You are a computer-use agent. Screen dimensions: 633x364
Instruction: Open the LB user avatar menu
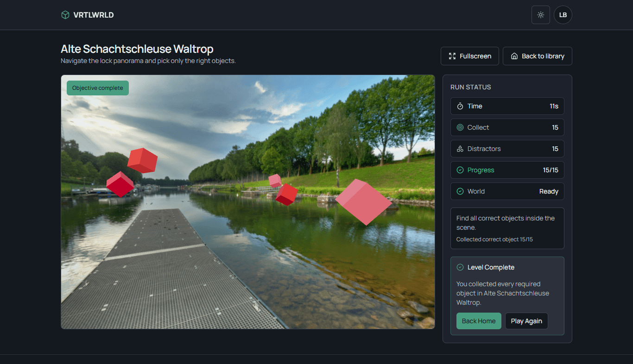(563, 15)
